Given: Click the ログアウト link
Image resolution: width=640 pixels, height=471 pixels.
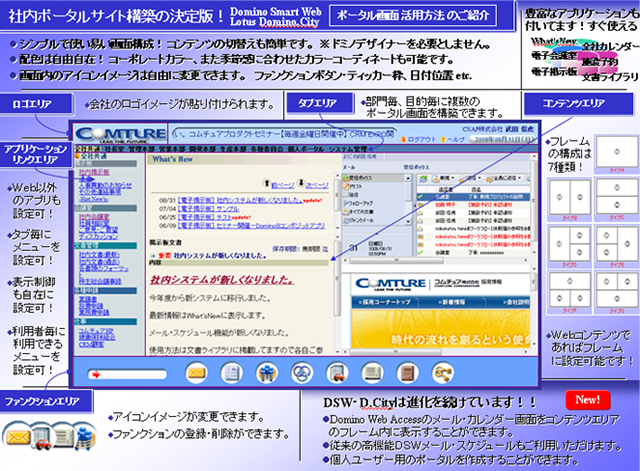Looking at the screenshot, I should (422, 140).
